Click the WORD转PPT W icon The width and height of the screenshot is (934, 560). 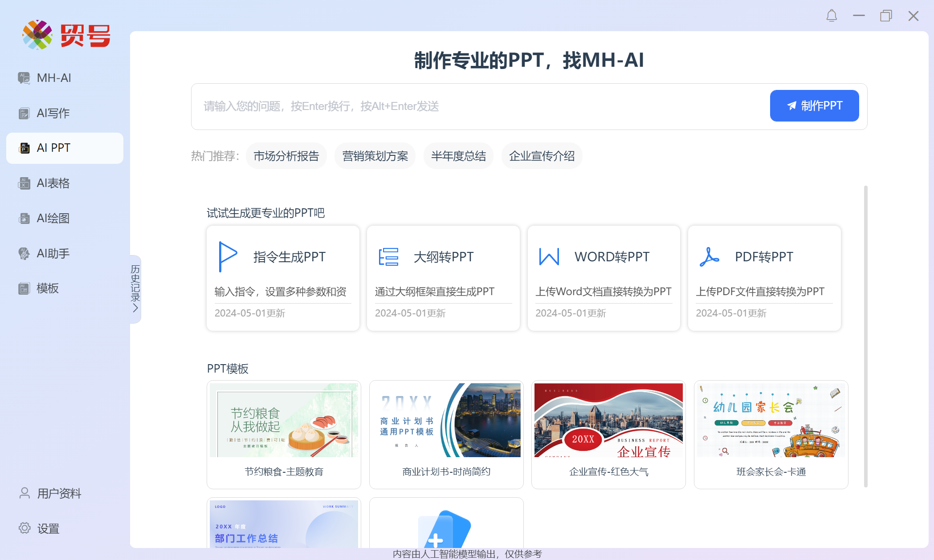tap(549, 257)
